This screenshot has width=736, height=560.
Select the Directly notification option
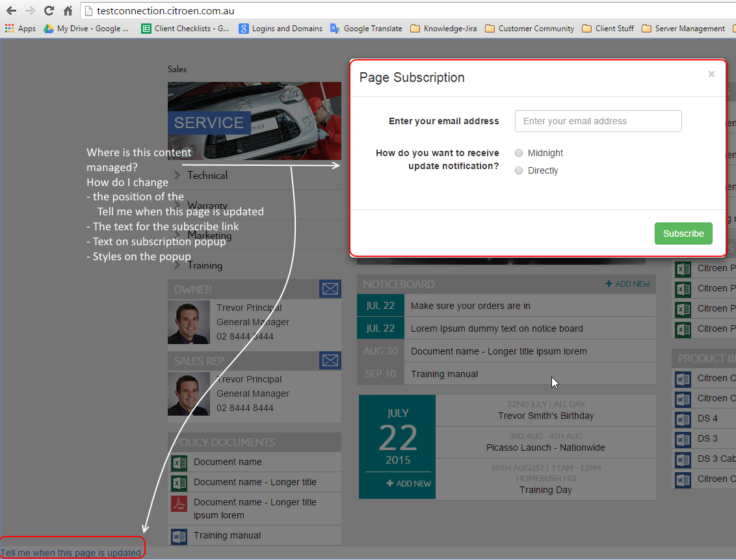[519, 171]
